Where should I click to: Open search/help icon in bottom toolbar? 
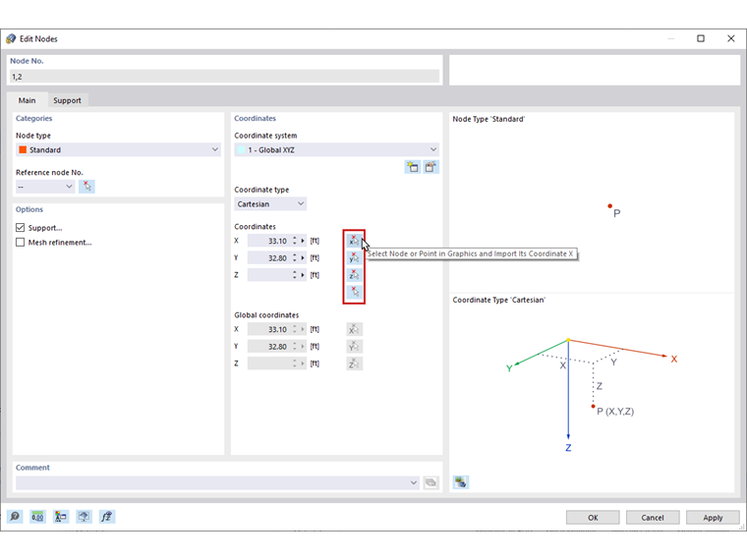coord(15,517)
